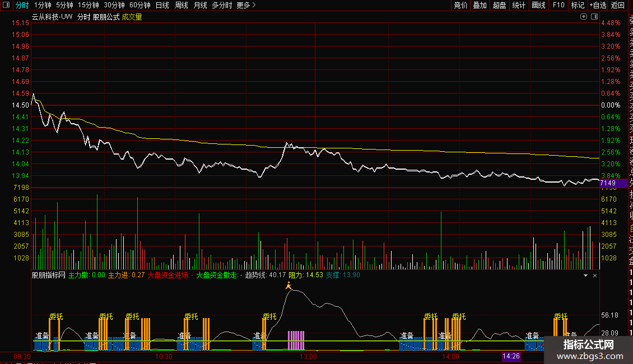Click the 标记 mark tool
This screenshot has width=633, height=364.
pyautogui.click(x=578, y=6)
